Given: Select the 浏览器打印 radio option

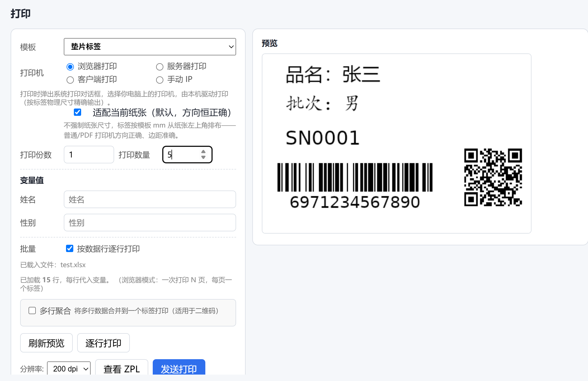Looking at the screenshot, I should (70, 67).
